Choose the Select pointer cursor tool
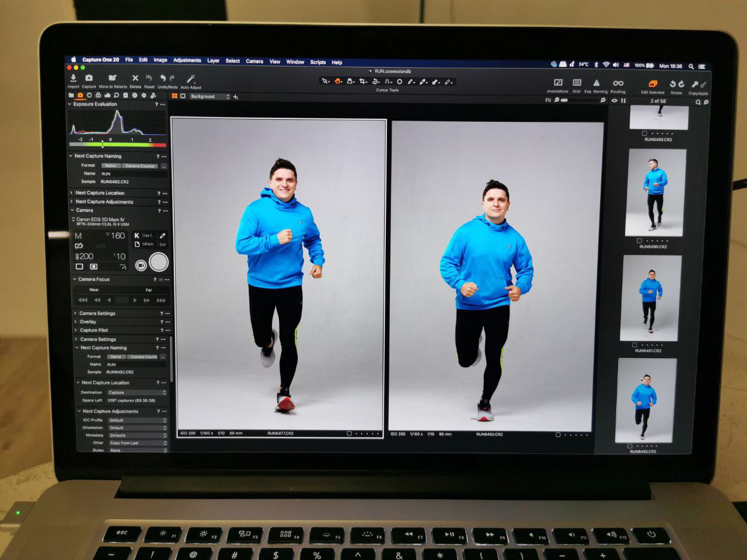 (x=325, y=81)
